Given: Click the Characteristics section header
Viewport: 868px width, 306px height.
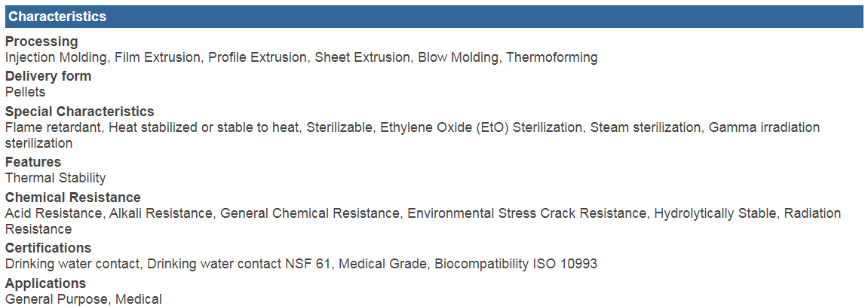Looking at the screenshot, I should pos(434,17).
